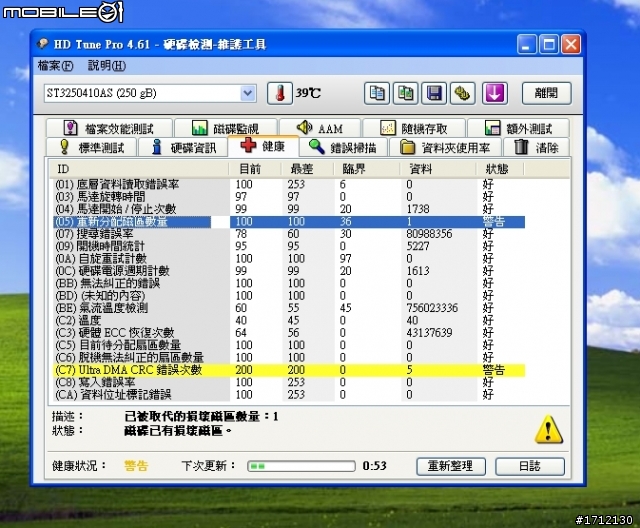Viewport: 640px width, 528px height.
Task: Select the (BD) 未知的內容 row
Action: coord(289,295)
